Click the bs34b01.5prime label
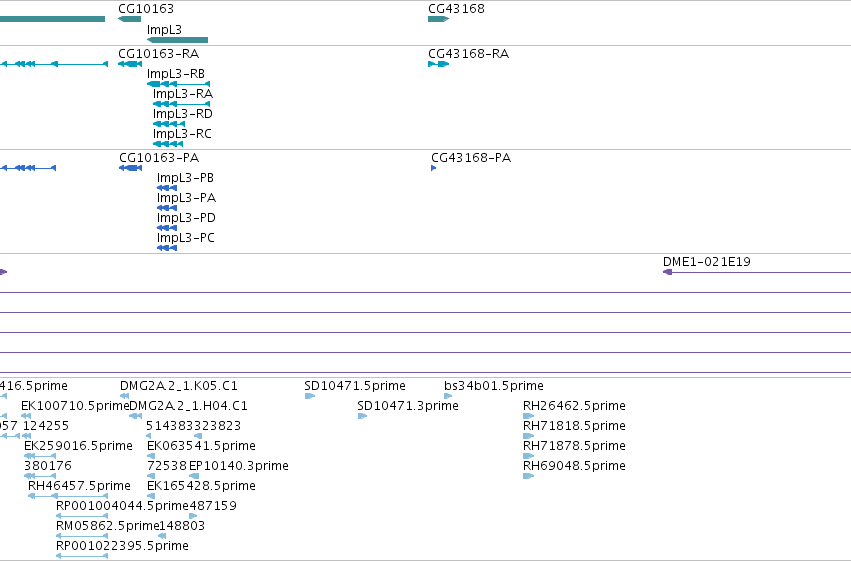 (x=494, y=386)
